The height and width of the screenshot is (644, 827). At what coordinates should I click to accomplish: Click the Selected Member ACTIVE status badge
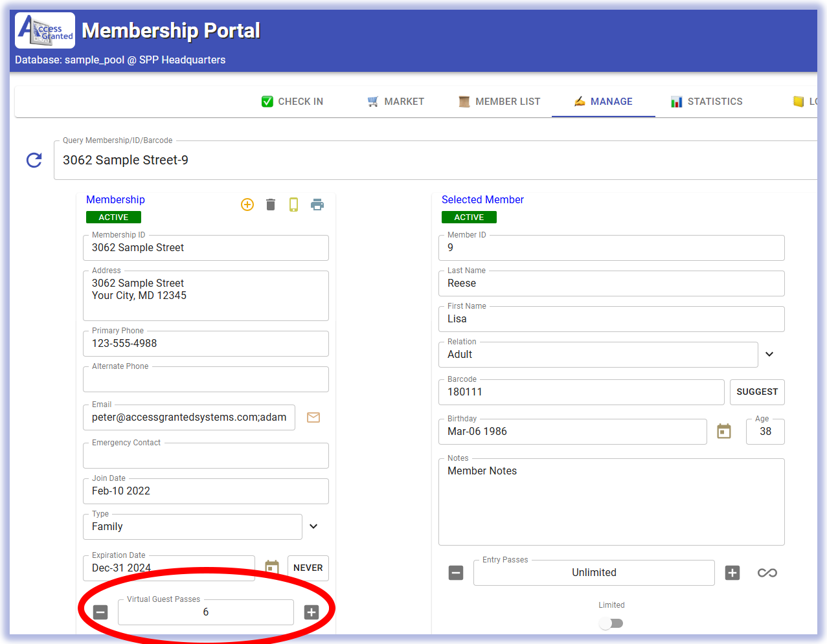pos(469,217)
